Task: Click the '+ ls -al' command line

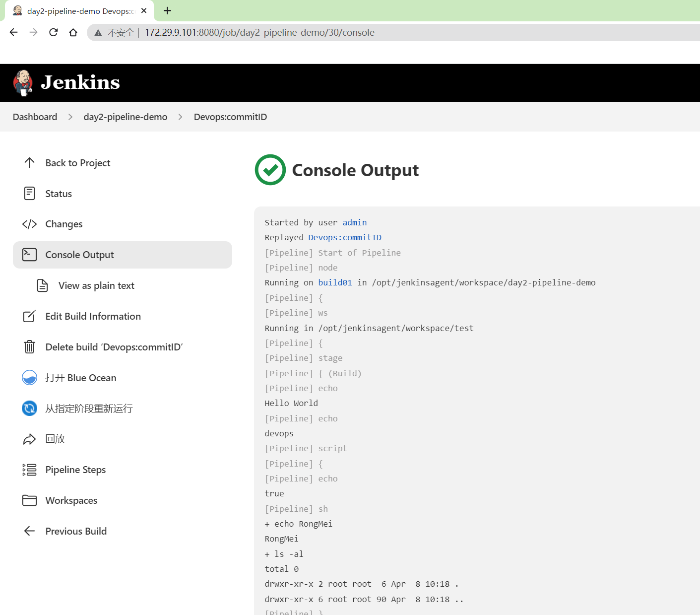Action: (x=284, y=554)
